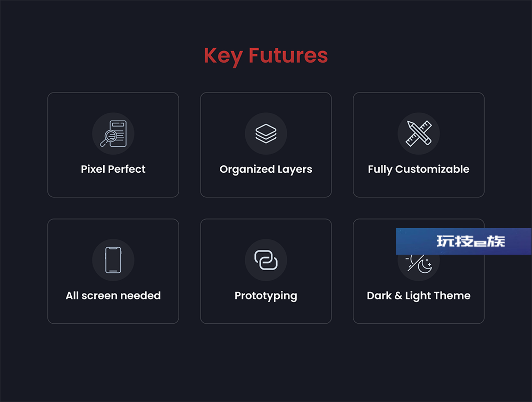Open the Fully Customizable feature card
Image resolution: width=532 pixels, height=402 pixels.
[419, 145]
